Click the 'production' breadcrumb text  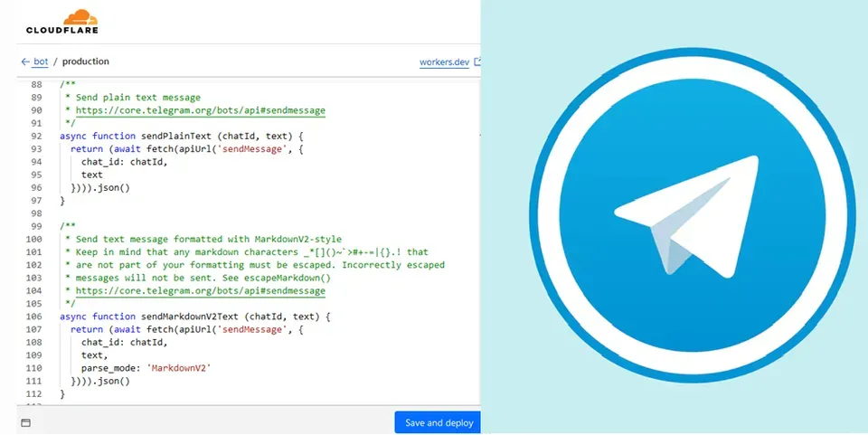[x=86, y=61]
